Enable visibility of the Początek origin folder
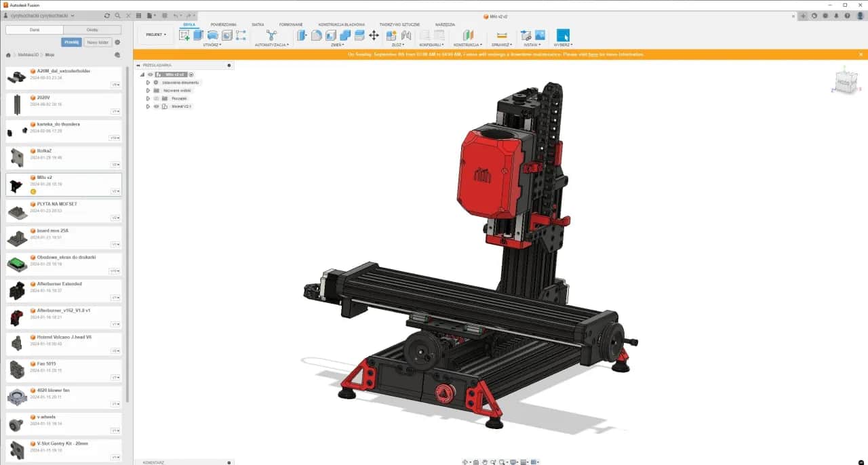 156,98
